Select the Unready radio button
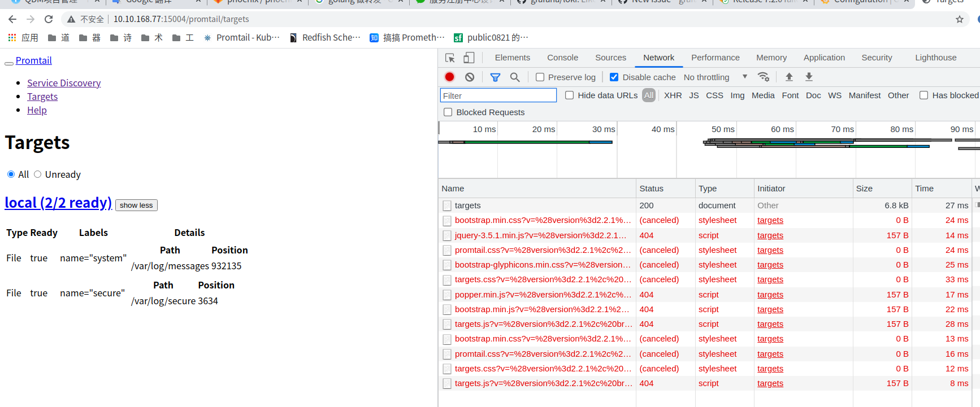 coord(38,174)
